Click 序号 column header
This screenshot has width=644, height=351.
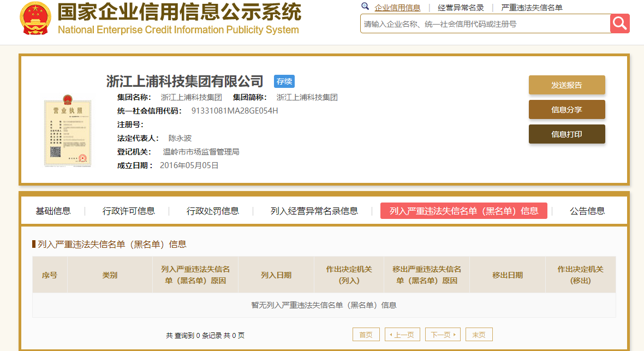pos(50,275)
